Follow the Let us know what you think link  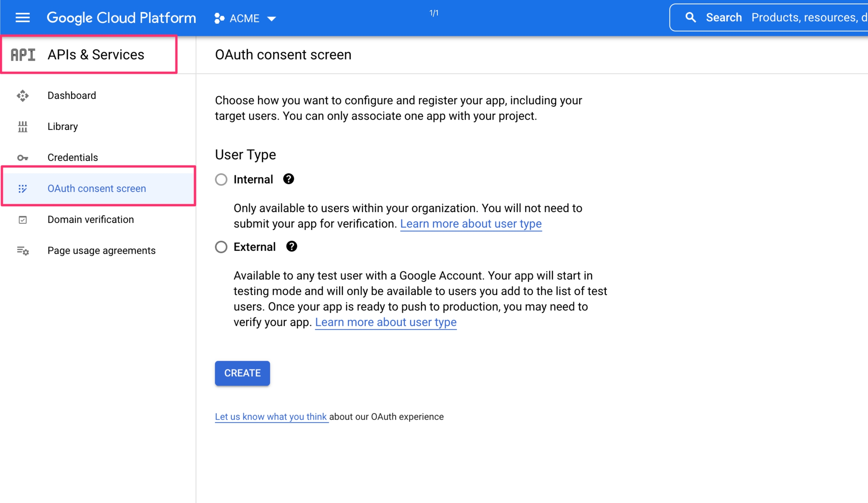coord(270,417)
